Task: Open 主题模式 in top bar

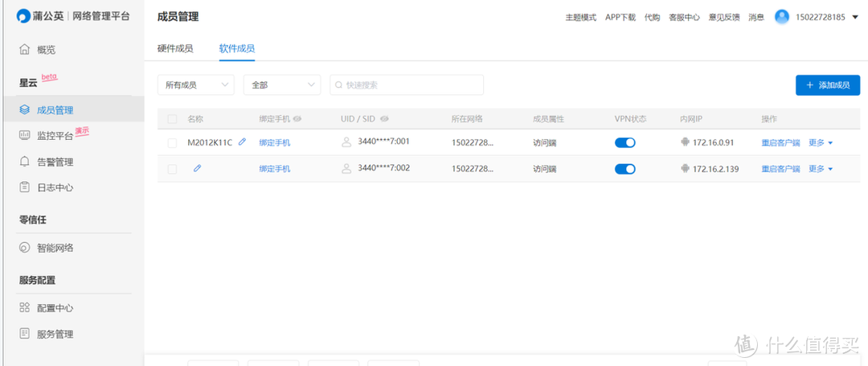Action: pos(581,17)
